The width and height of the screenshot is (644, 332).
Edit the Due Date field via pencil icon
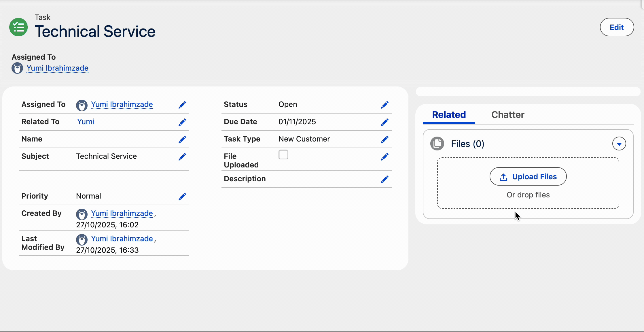click(x=384, y=122)
